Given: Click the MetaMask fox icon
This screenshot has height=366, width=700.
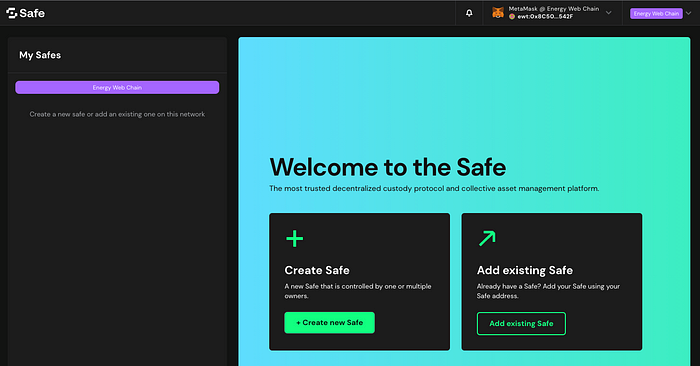Looking at the screenshot, I should click(x=498, y=12).
